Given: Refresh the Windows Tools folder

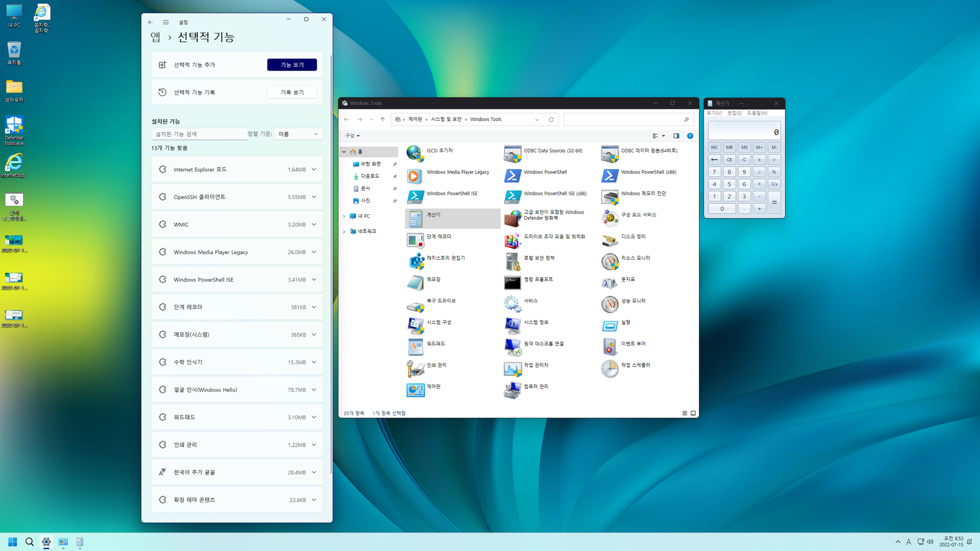Looking at the screenshot, I should click(x=551, y=120).
